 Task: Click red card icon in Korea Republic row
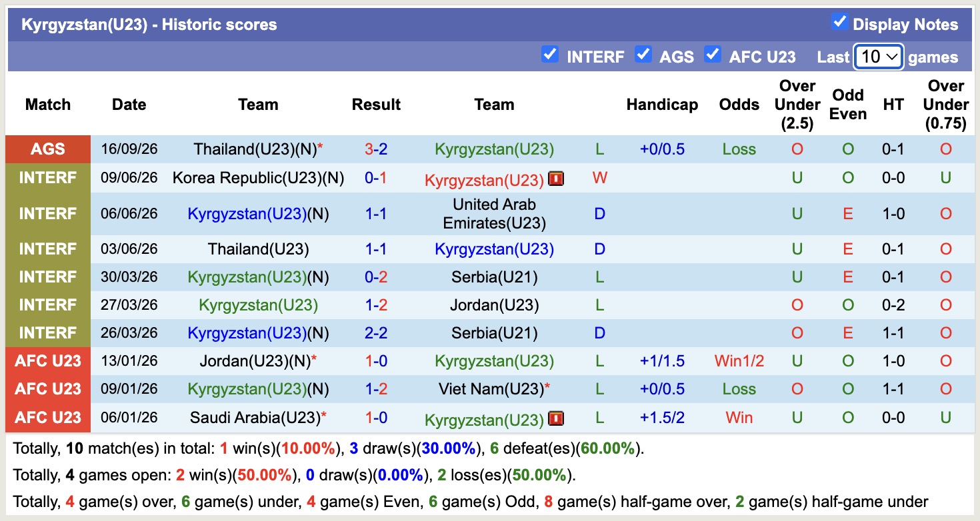coord(556,179)
